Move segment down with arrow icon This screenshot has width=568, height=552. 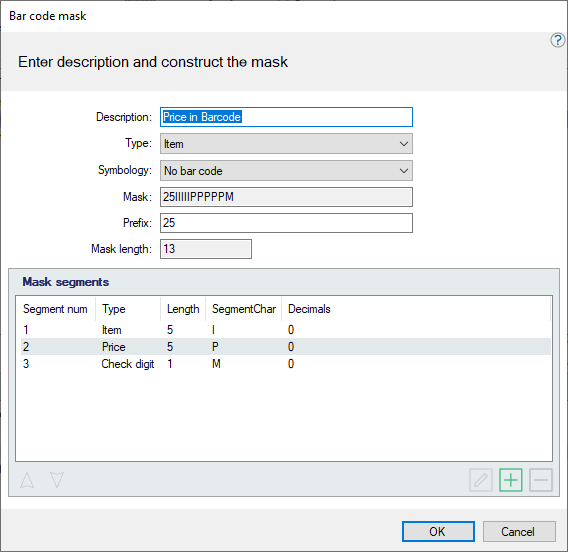click(57, 480)
